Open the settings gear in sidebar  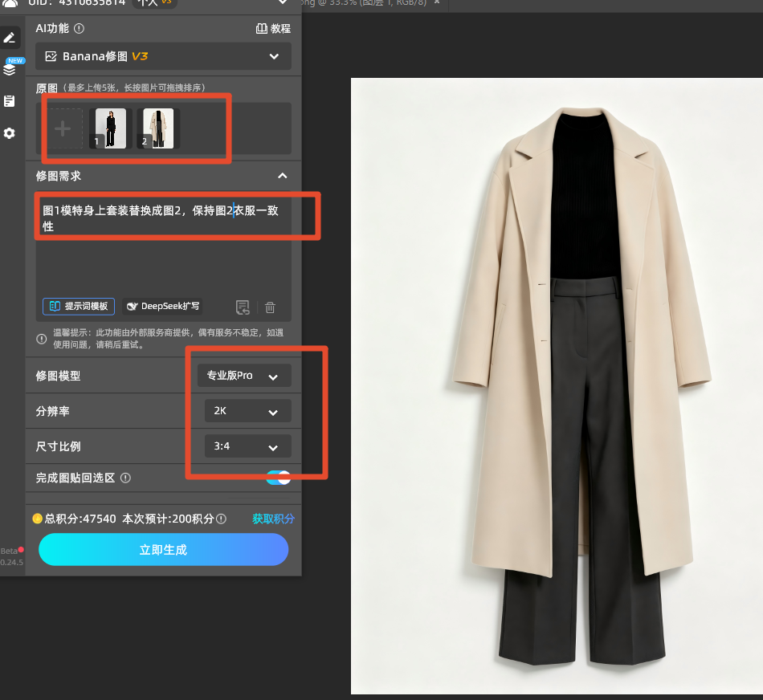point(10,133)
